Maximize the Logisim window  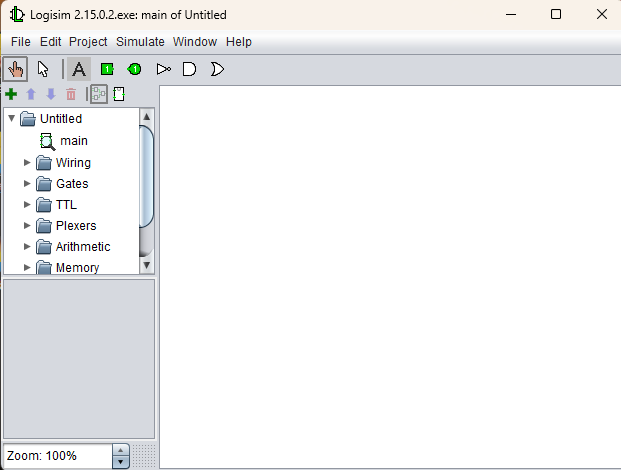(x=556, y=15)
